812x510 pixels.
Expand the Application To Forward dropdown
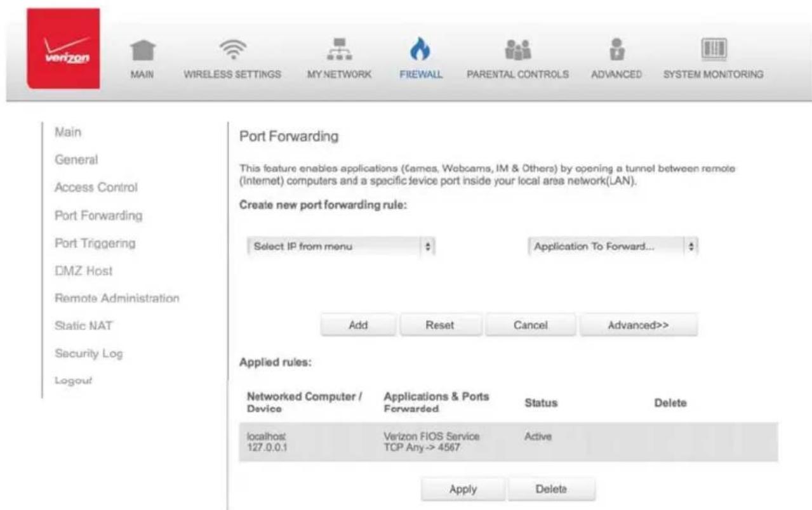coord(613,247)
